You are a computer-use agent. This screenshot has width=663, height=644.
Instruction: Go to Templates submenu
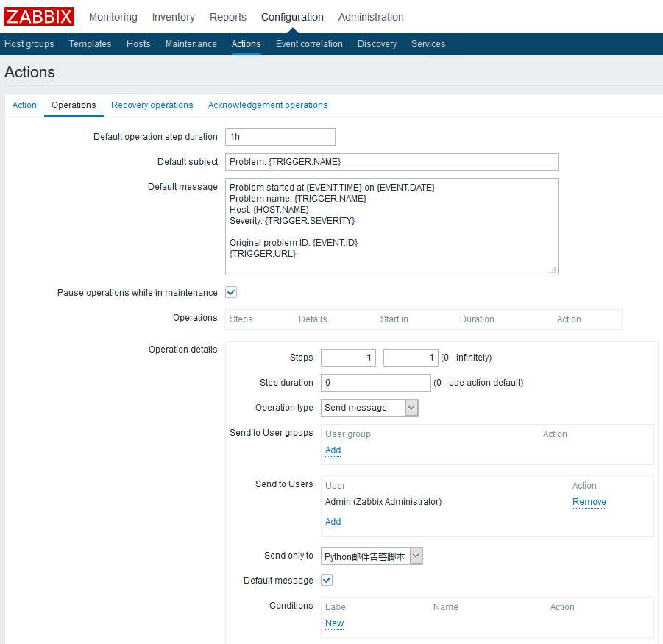(90, 44)
